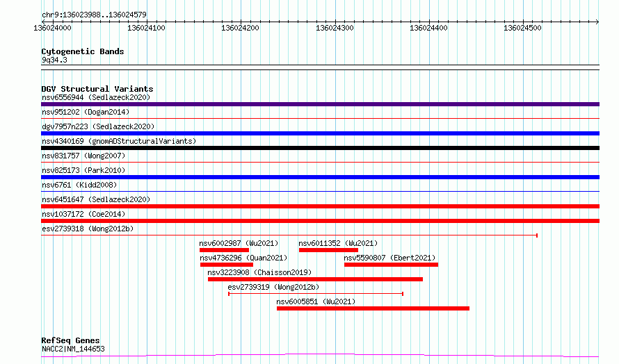Screen dimensions: 619x364
Task: Select the 9q34.3 band label
Action: (x=54, y=60)
